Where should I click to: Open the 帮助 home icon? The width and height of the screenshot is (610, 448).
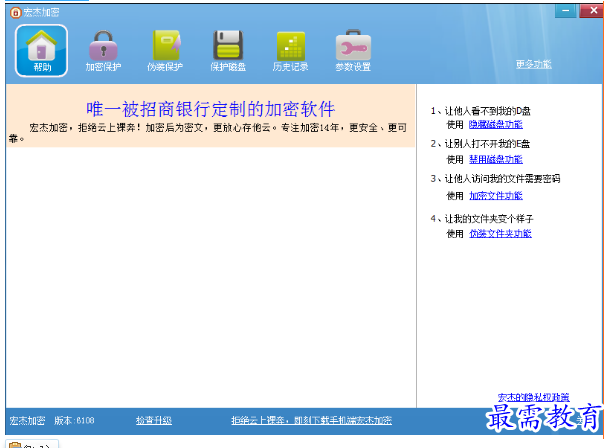[x=41, y=51]
